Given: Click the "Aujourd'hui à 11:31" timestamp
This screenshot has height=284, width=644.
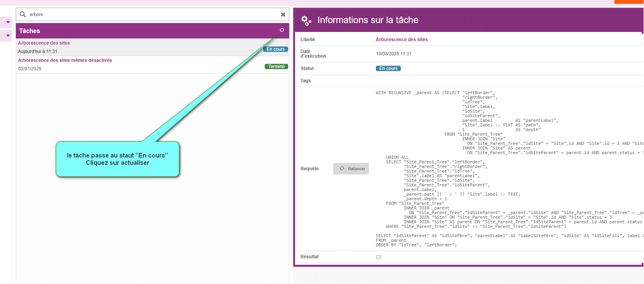Looking at the screenshot, I should (x=38, y=51).
